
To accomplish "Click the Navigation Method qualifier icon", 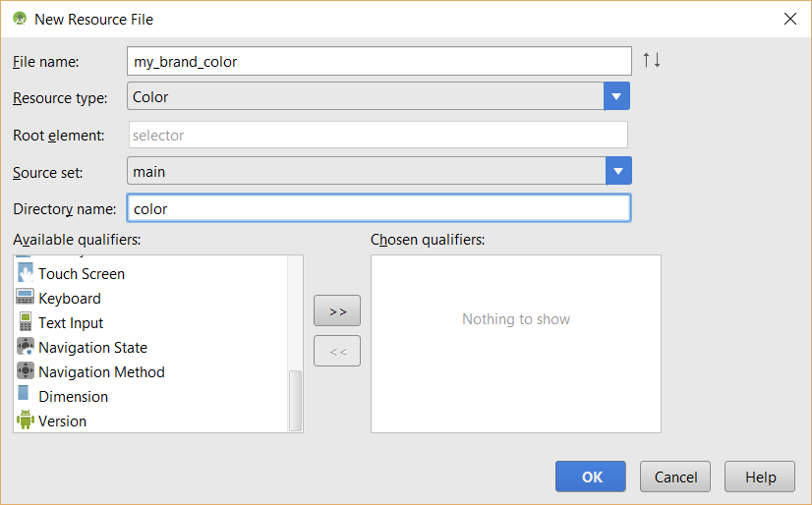I will 26,371.
